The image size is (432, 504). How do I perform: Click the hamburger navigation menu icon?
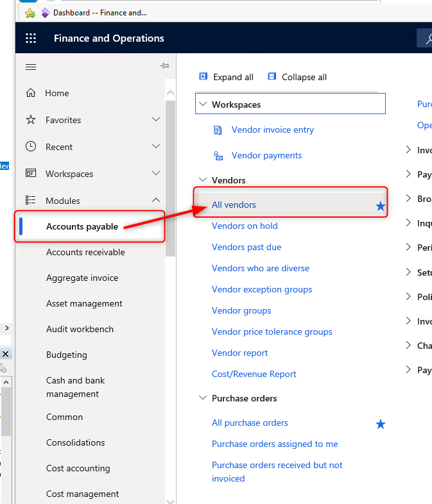[31, 67]
